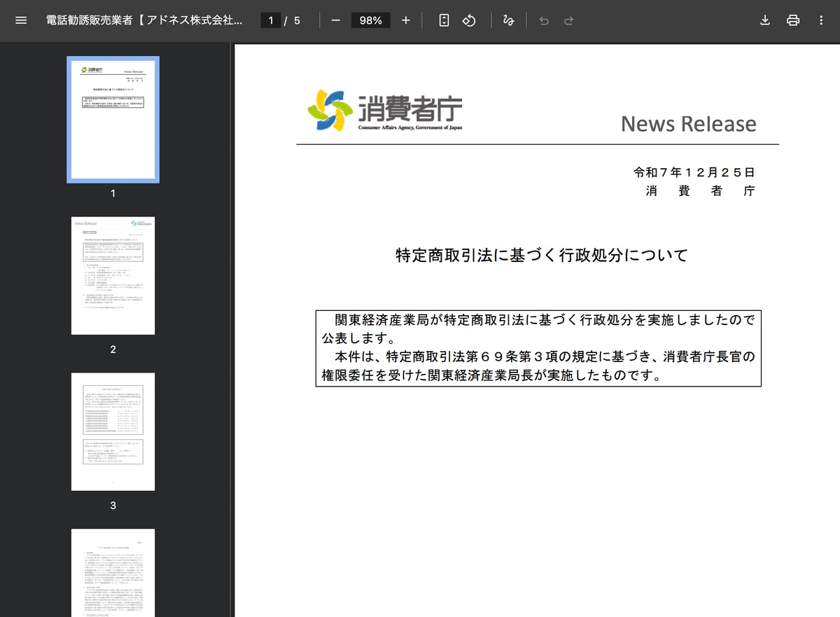Click the fit to page icon
This screenshot has width=840, height=617.
pos(444,20)
